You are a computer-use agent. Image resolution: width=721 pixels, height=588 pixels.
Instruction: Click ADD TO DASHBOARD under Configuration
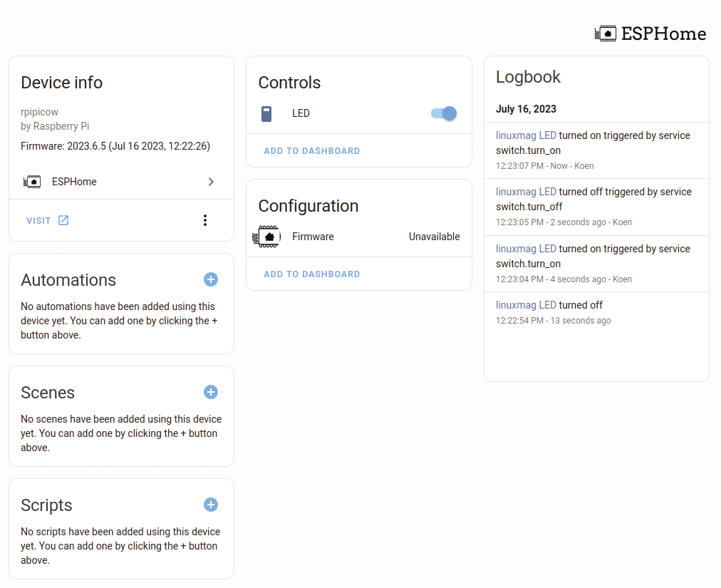click(312, 274)
